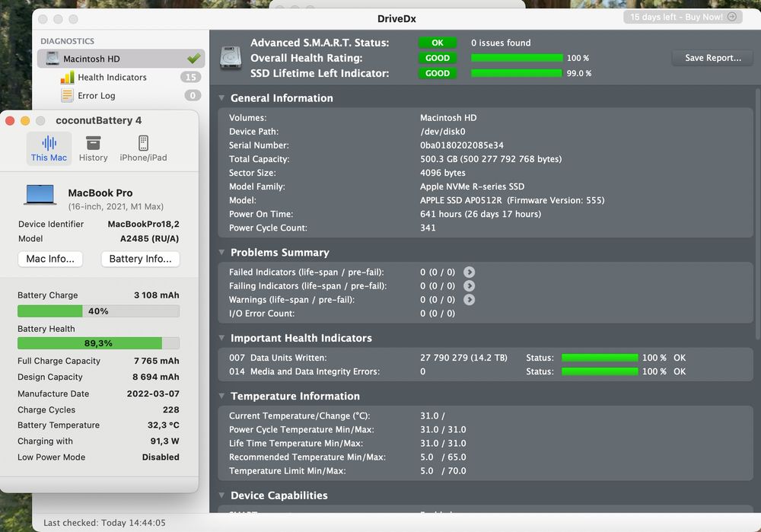Click Media and Data Integrity Errors status bar

600,371
